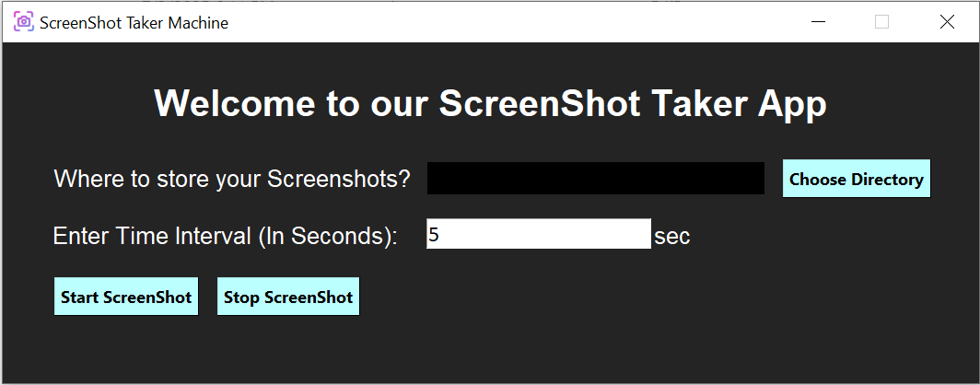Focus the time interval field showing 5
This screenshot has width=980, height=385.
click(x=539, y=234)
